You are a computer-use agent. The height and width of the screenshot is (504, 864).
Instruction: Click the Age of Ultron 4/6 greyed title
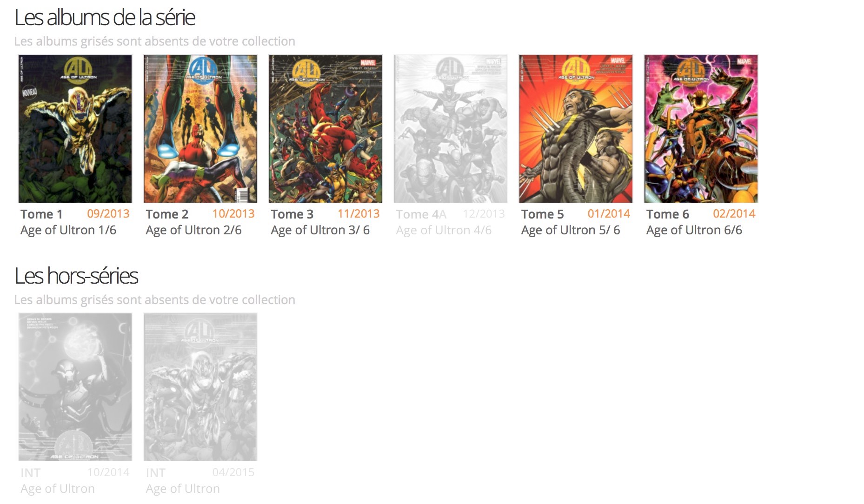(x=444, y=230)
